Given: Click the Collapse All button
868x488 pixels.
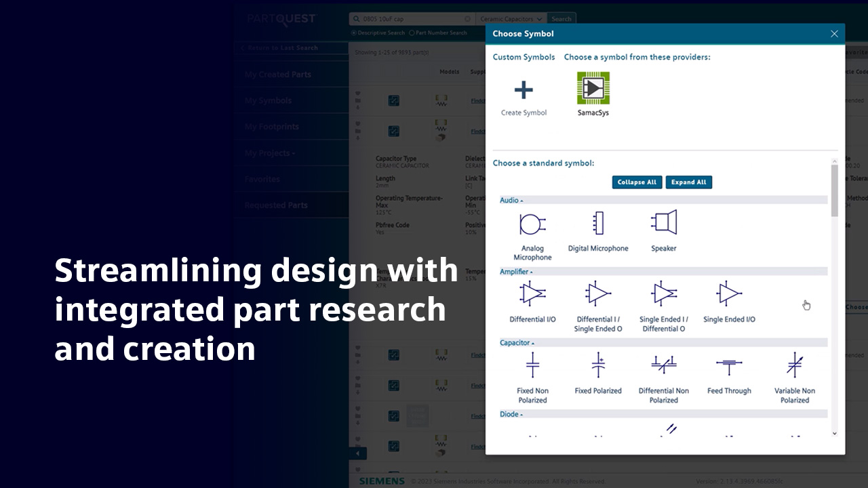Looking at the screenshot, I should point(637,182).
